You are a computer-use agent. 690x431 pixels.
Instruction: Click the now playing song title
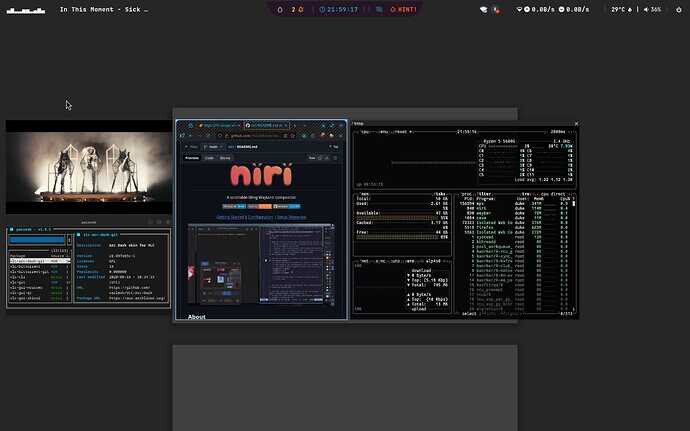104,9
